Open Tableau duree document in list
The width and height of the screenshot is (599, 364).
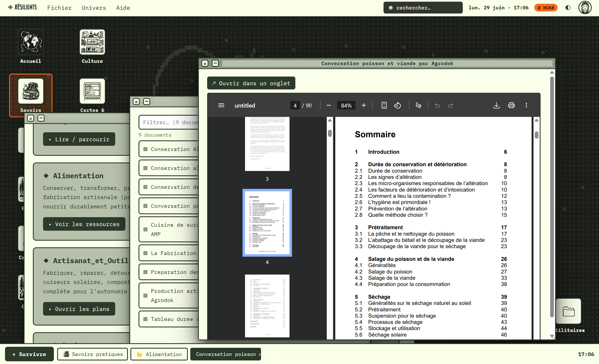click(x=169, y=319)
